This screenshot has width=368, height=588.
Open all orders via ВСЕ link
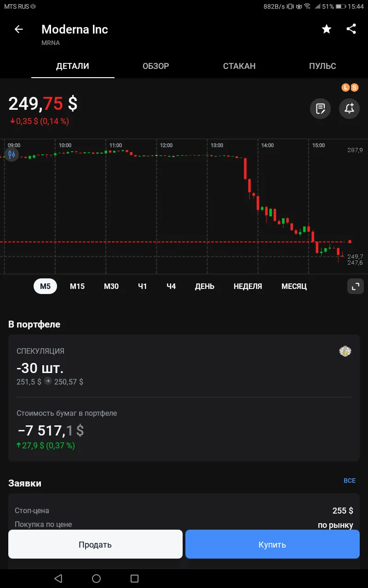(x=350, y=481)
